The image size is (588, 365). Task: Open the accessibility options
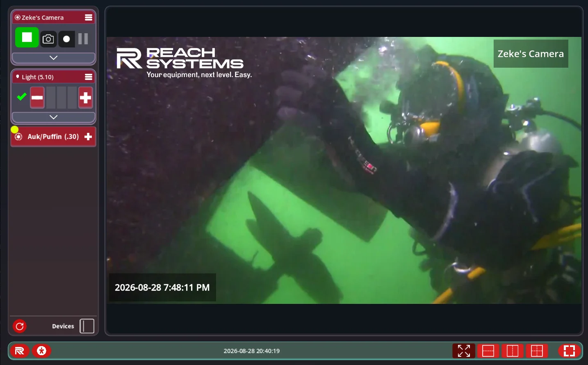tap(41, 351)
